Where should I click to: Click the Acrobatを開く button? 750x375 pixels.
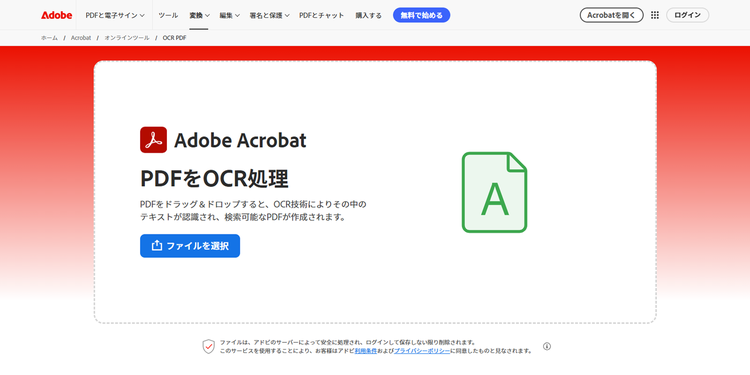[x=611, y=15]
